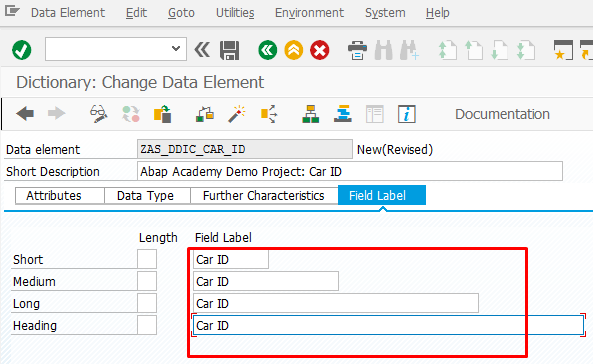Click the green Back icon
The image size is (593, 364).
coord(268,50)
